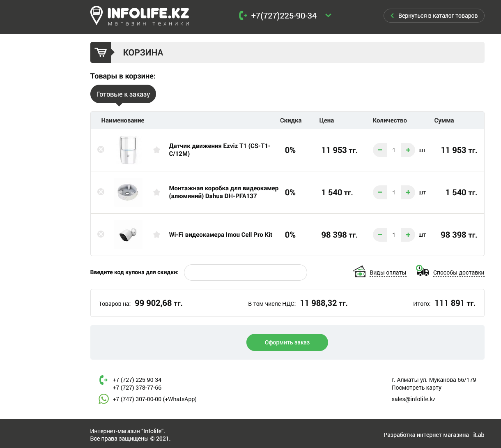Click the Infolife.kz logo
501x448 pixels.
pos(140,16)
